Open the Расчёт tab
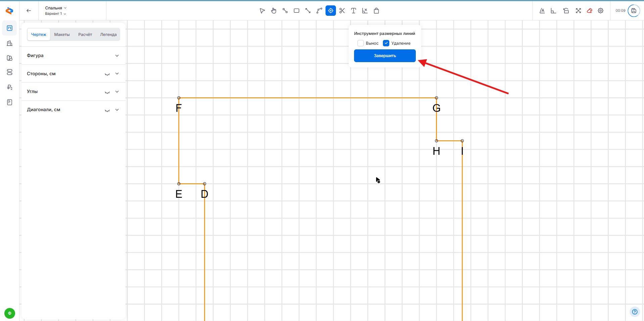Screen dimensions: 644x321 pos(85,35)
